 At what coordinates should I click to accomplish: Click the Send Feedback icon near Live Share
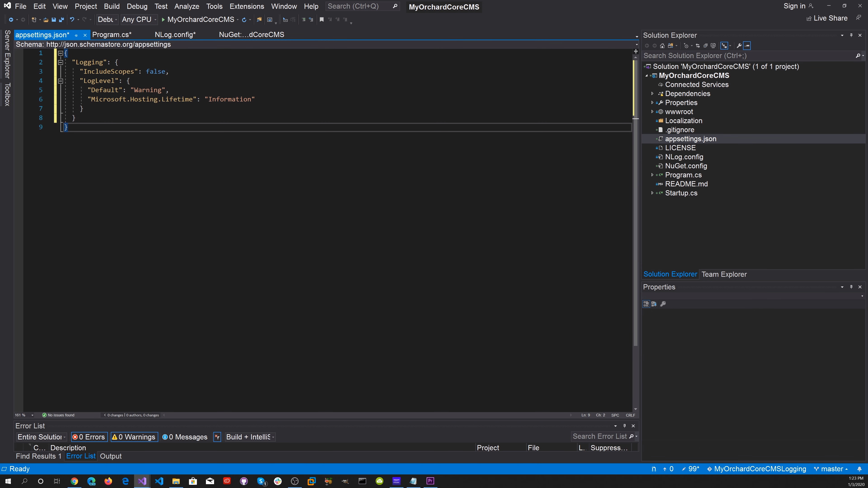coord(859,18)
